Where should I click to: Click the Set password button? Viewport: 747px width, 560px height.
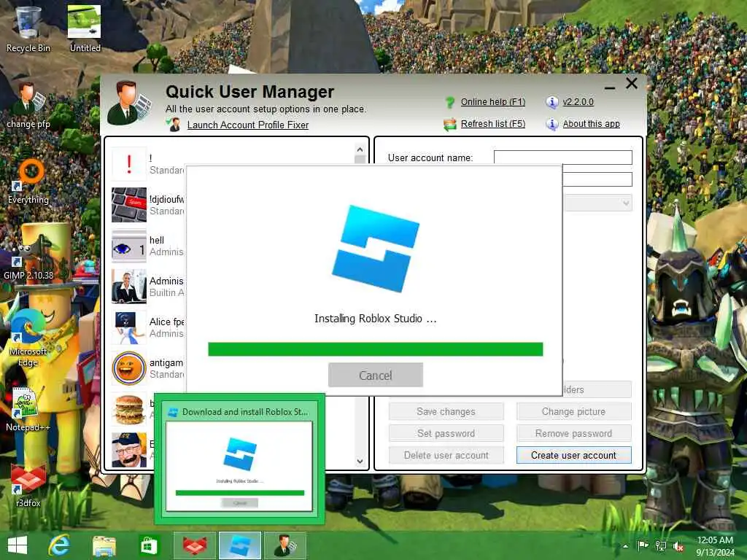(x=446, y=433)
